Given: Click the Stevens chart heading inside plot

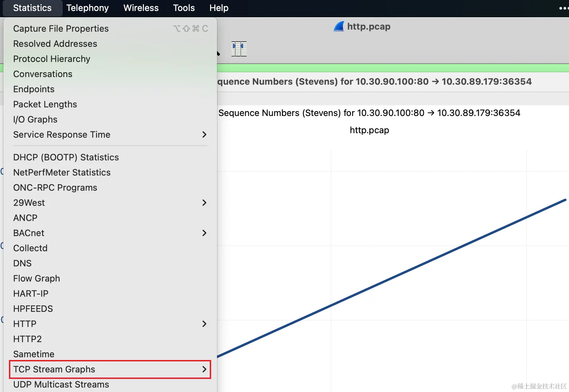Looking at the screenshot, I should tap(369, 113).
